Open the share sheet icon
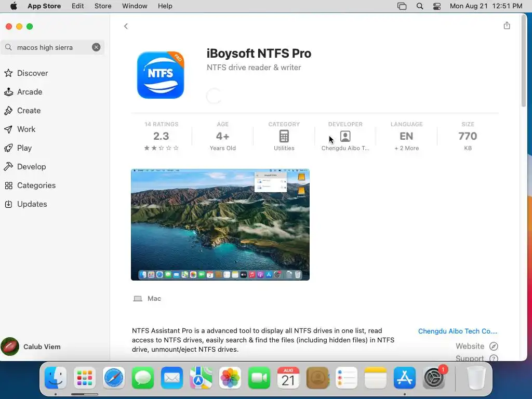Screen dimensions: 532x399 click(x=507, y=25)
